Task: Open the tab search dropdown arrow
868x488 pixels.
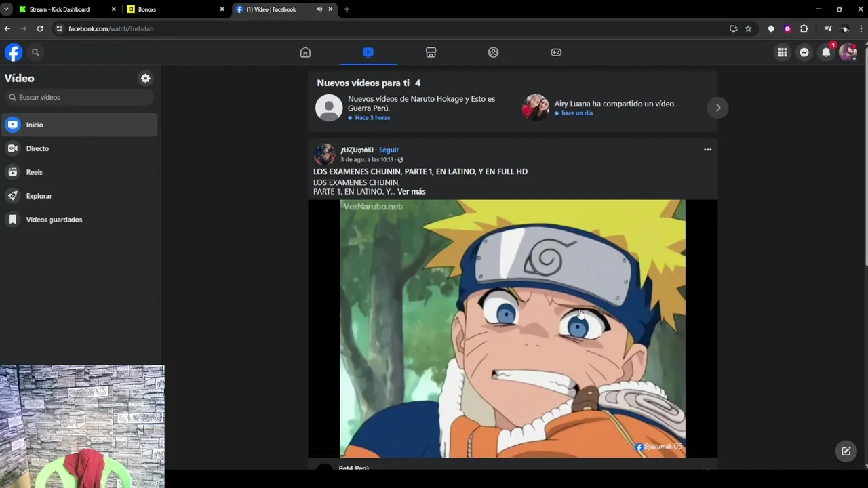Action: point(6,9)
